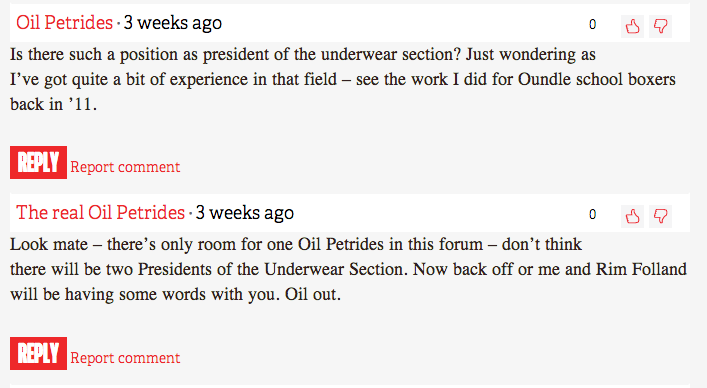Dislike the Oil Petrides underwear section comment
This screenshot has width=707, height=388.
(661, 26)
